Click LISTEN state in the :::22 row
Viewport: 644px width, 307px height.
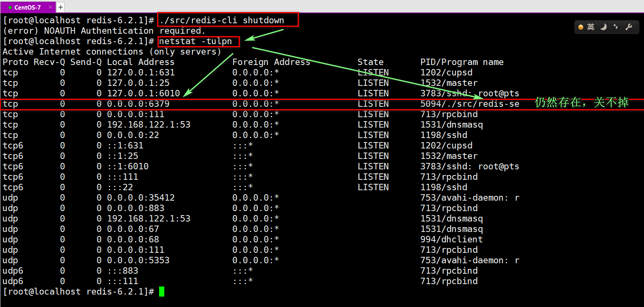[x=373, y=187]
